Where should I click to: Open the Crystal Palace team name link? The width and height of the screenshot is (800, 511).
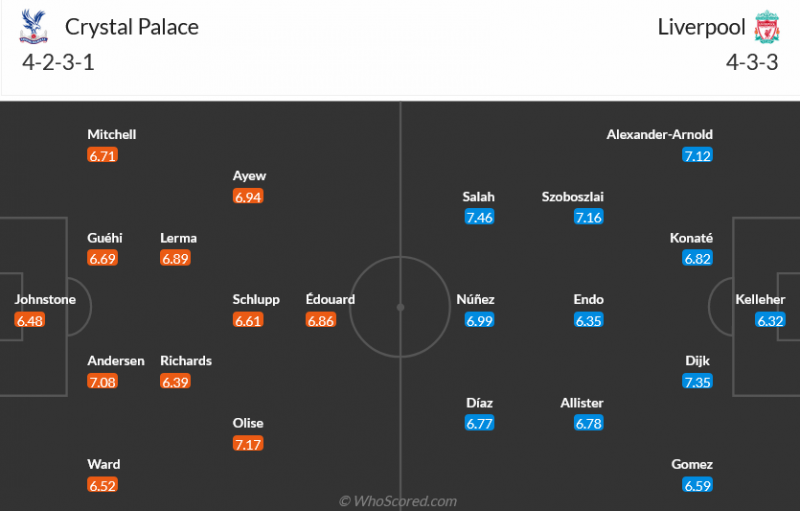coord(131,27)
